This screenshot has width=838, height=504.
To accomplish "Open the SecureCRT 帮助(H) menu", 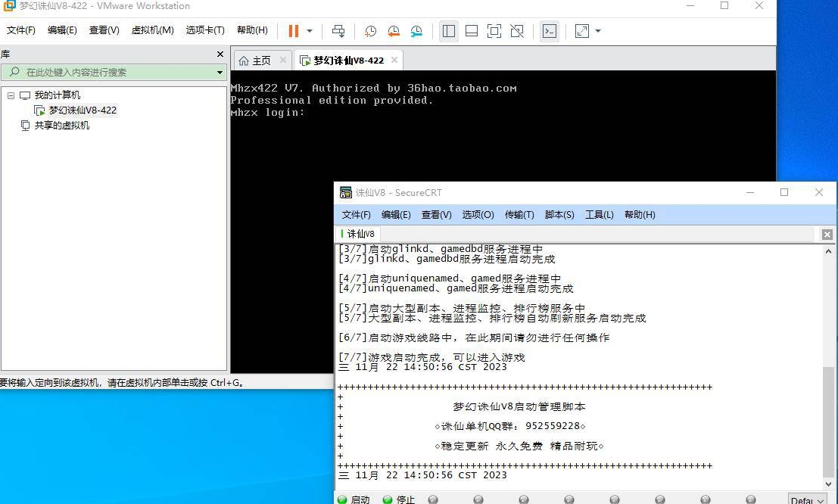I will click(640, 215).
